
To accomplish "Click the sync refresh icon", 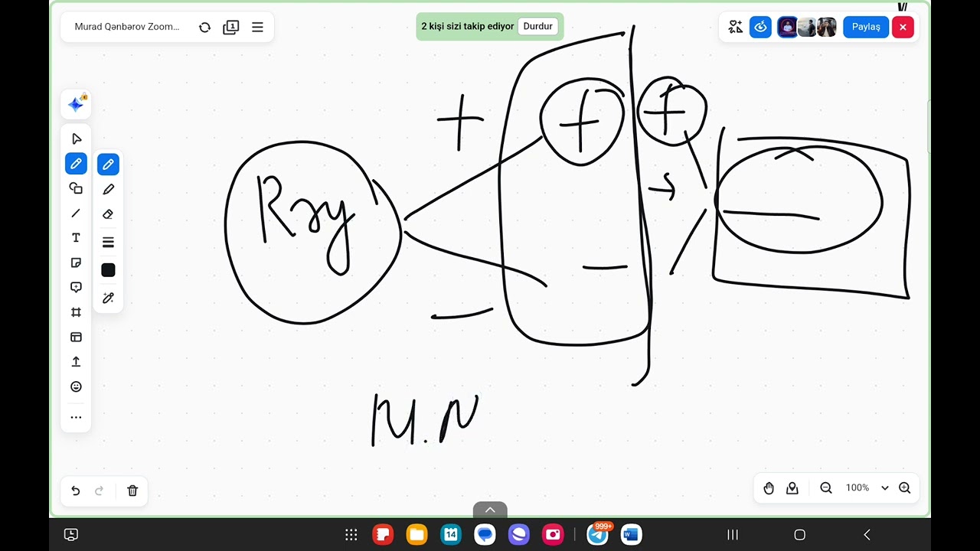I will pos(204,27).
